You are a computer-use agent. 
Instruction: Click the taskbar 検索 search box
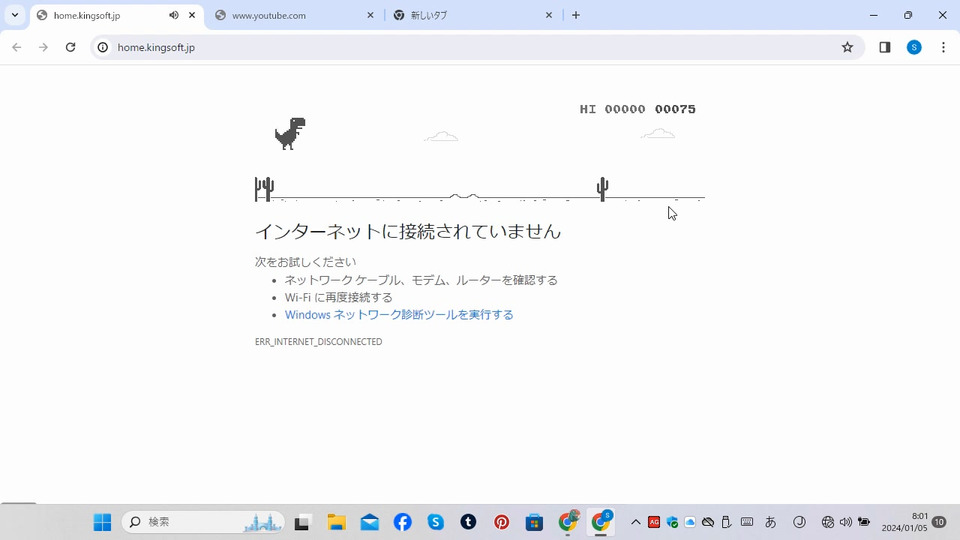tap(203, 522)
